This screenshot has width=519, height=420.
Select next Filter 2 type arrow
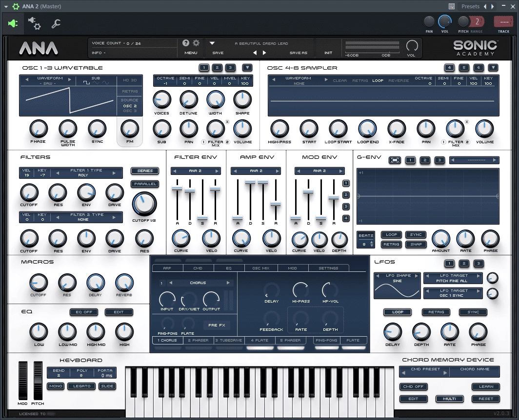(x=114, y=217)
